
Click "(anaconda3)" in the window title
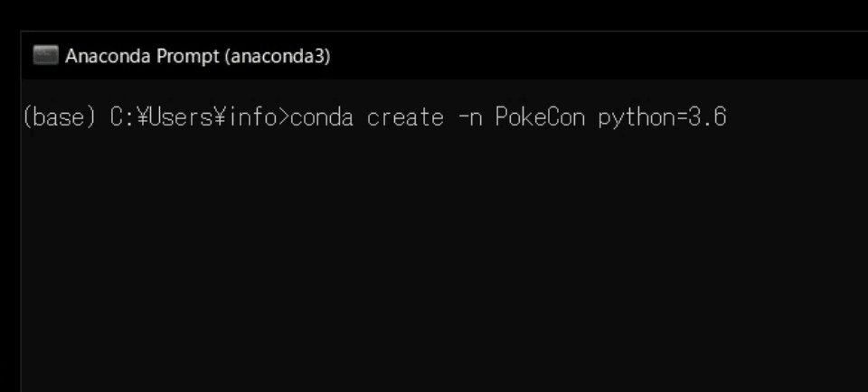point(278,56)
